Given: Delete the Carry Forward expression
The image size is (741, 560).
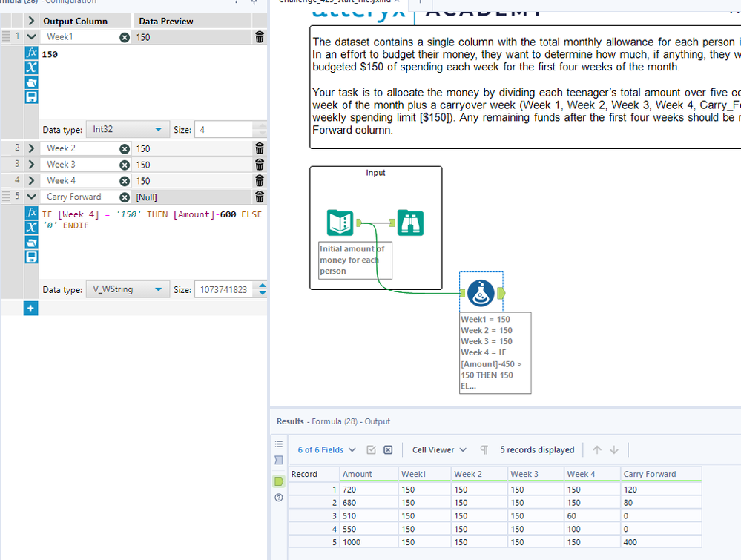Looking at the screenshot, I should (260, 197).
